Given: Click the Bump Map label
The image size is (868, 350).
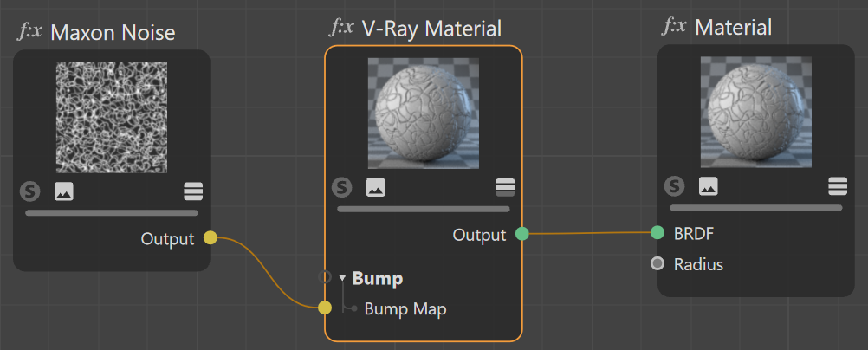Looking at the screenshot, I should pyautogui.click(x=405, y=309).
